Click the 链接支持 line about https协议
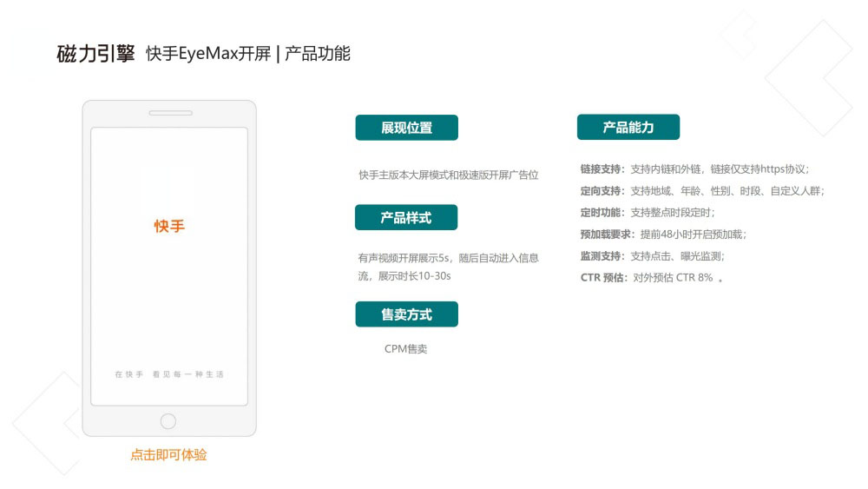This screenshot has height=489, width=868. point(694,169)
